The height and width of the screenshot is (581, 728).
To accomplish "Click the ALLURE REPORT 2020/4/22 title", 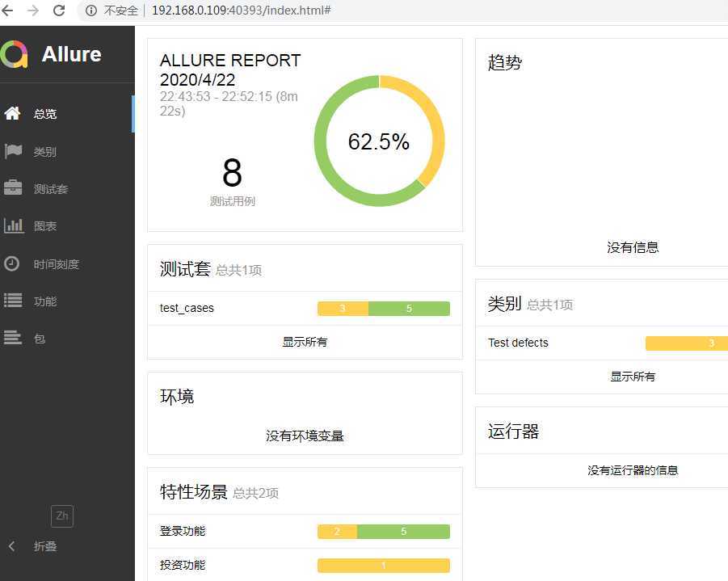I will [230, 70].
